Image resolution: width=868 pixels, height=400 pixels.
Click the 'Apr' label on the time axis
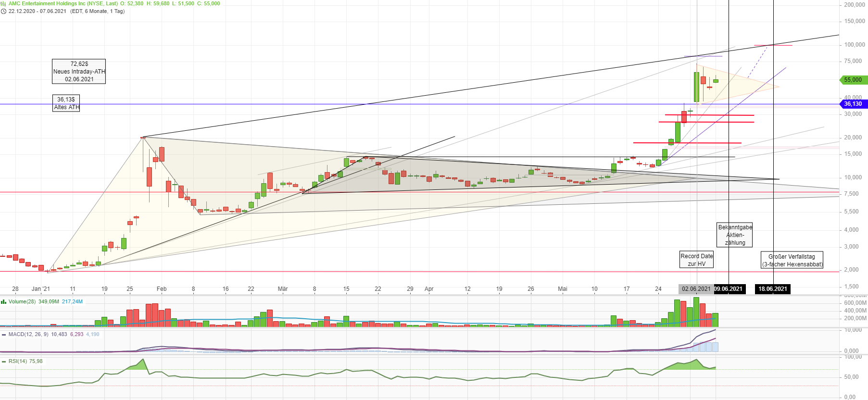[429, 289]
